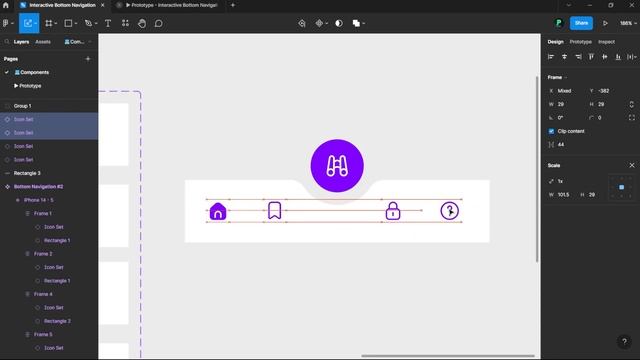Uncheck the Clip content checkbox
Screen dimensions: 640x360
click(551, 131)
